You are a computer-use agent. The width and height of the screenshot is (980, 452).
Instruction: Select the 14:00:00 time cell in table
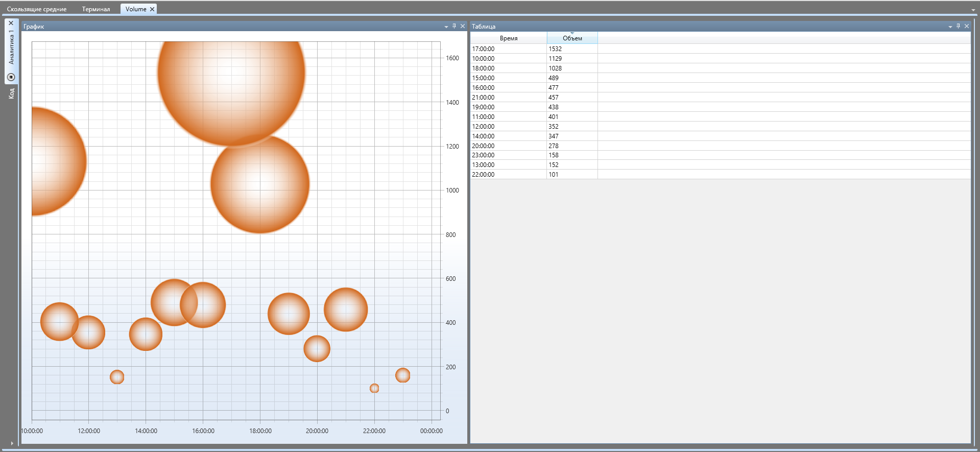(509, 136)
